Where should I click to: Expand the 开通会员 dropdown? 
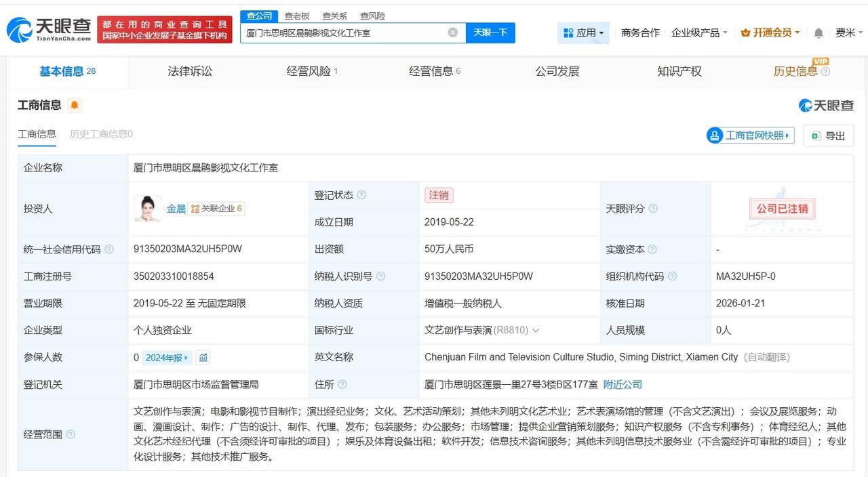(770, 32)
